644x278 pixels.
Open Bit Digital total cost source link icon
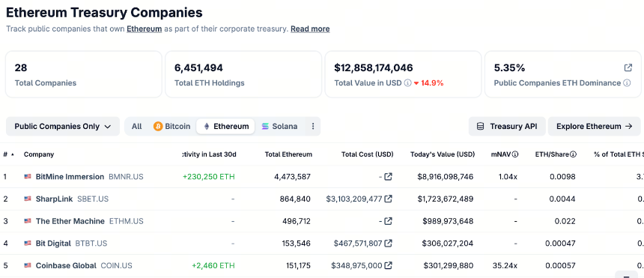(x=388, y=244)
